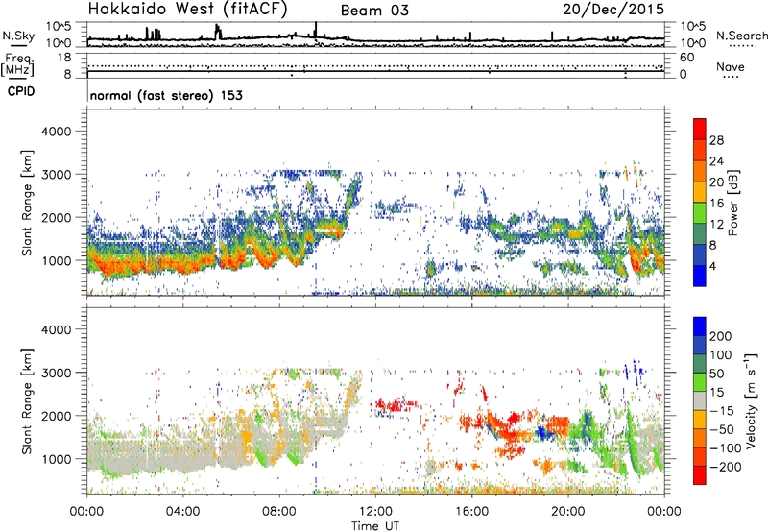
Task: Click the blue velocity patch near 19:00
Action: tap(541, 431)
